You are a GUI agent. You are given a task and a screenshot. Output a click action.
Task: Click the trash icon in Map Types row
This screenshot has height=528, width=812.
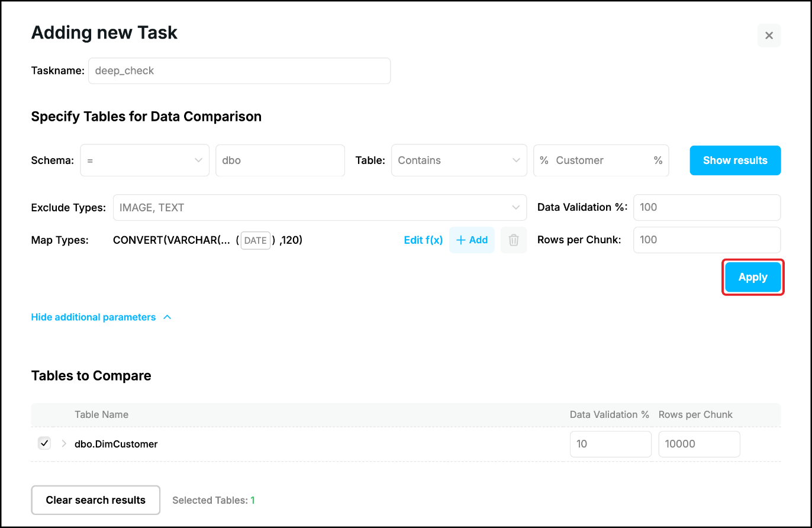click(514, 240)
